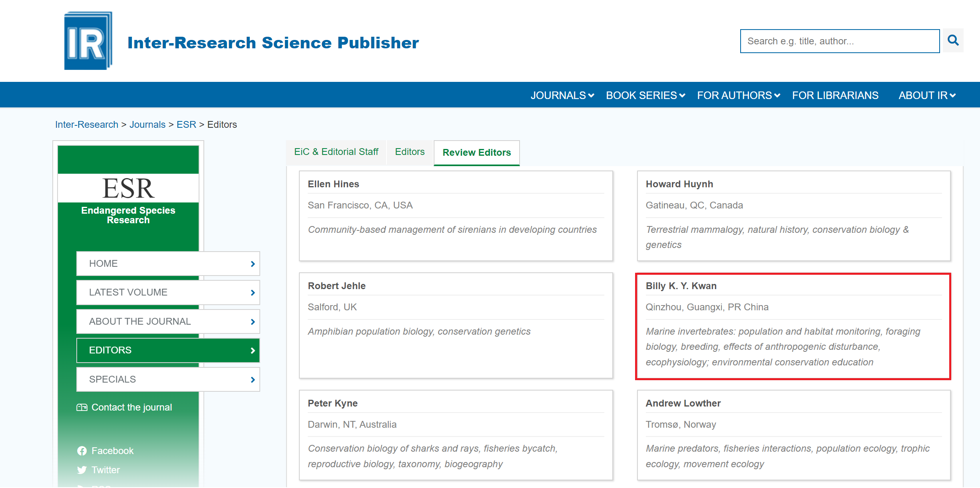Expand the BOOK SERIES dropdown
The image size is (980, 488).
[645, 95]
